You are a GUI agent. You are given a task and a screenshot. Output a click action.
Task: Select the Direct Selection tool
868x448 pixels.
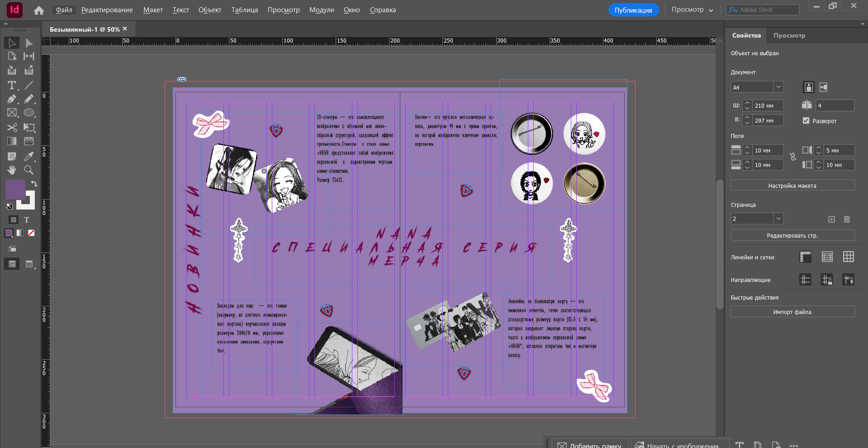(29, 43)
